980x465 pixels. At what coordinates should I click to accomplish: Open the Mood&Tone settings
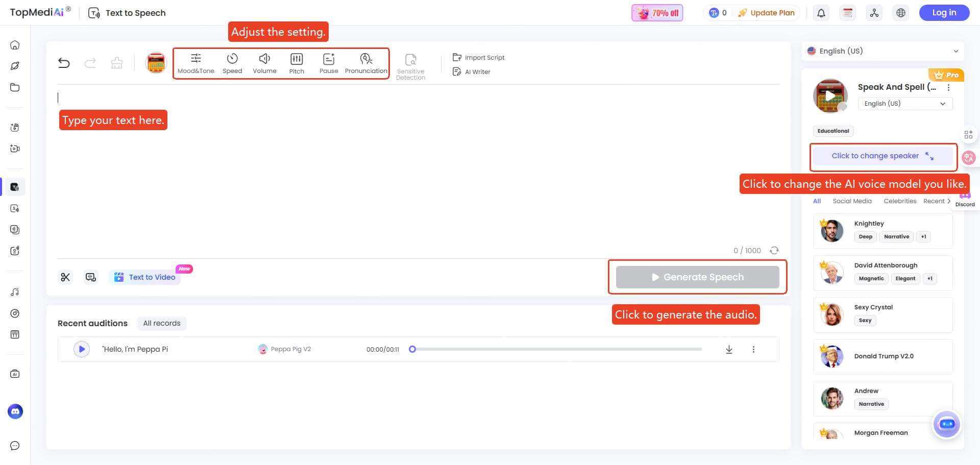195,63
